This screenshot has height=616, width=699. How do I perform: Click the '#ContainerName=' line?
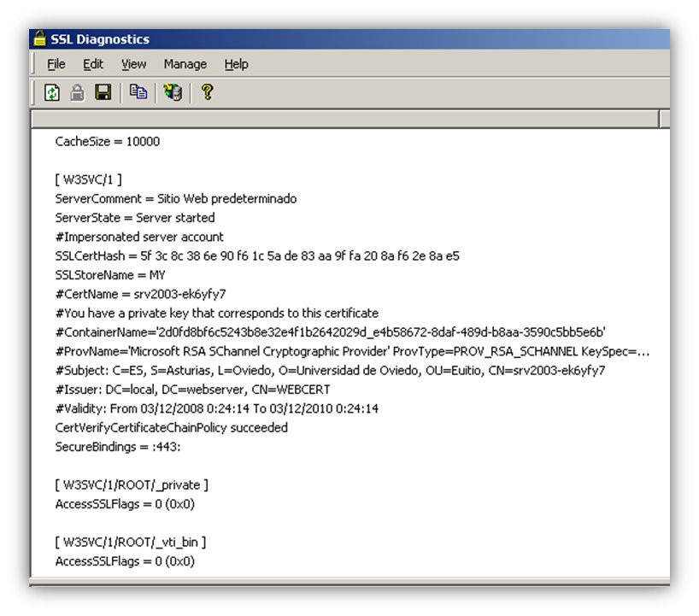coord(330,332)
